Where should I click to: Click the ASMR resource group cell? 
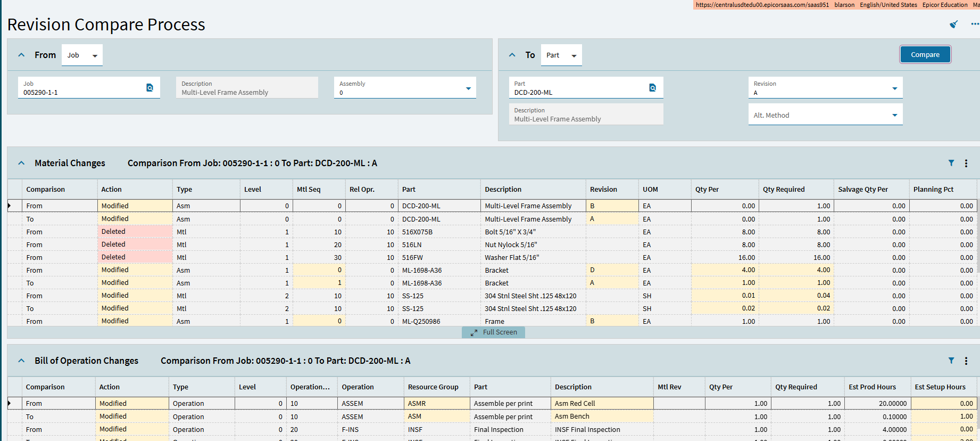click(x=437, y=403)
